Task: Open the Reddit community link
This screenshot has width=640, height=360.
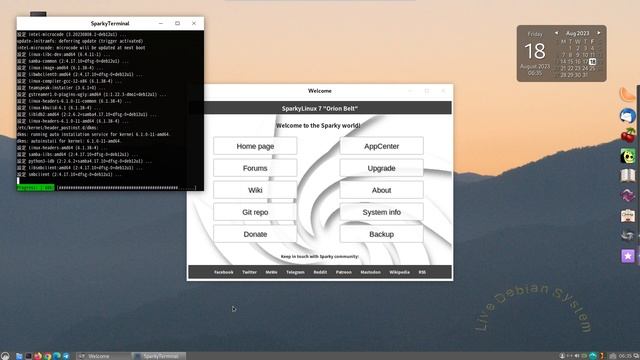Action: coord(320,272)
